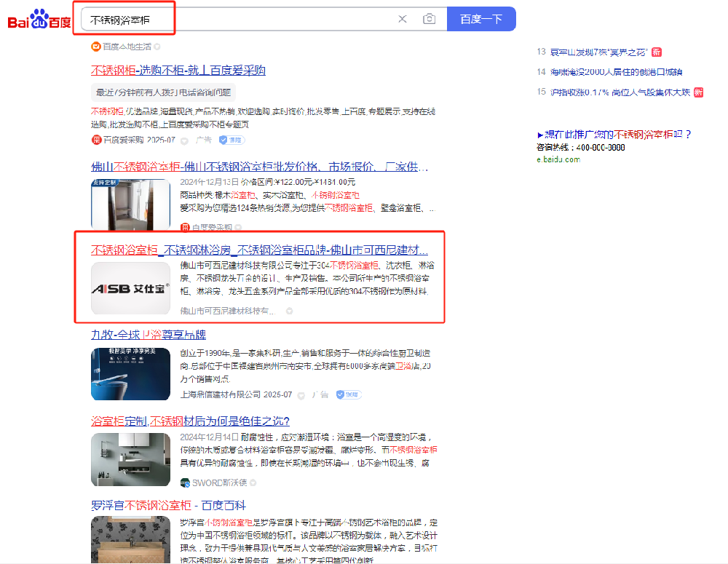Open image search via the camera icon
Screen dimensions: 728x564
[x=430, y=19]
